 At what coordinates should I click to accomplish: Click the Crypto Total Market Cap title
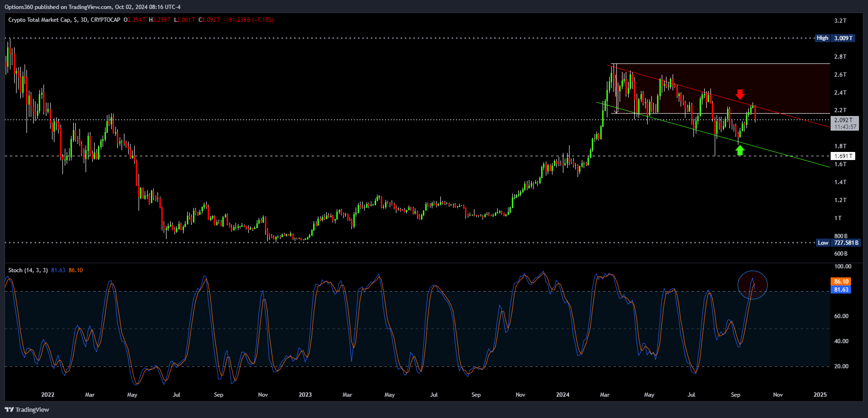pos(39,20)
